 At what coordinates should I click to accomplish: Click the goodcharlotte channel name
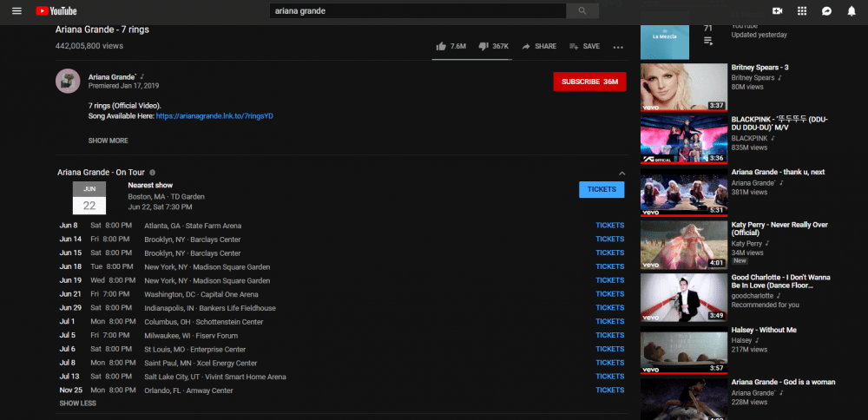point(753,296)
